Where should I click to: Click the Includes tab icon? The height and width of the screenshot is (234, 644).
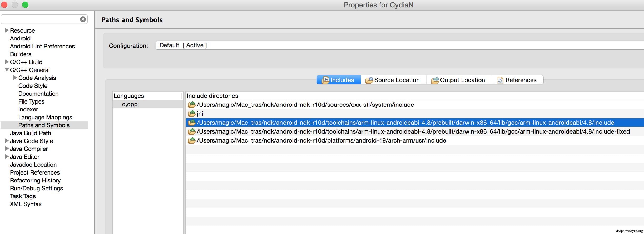(325, 80)
